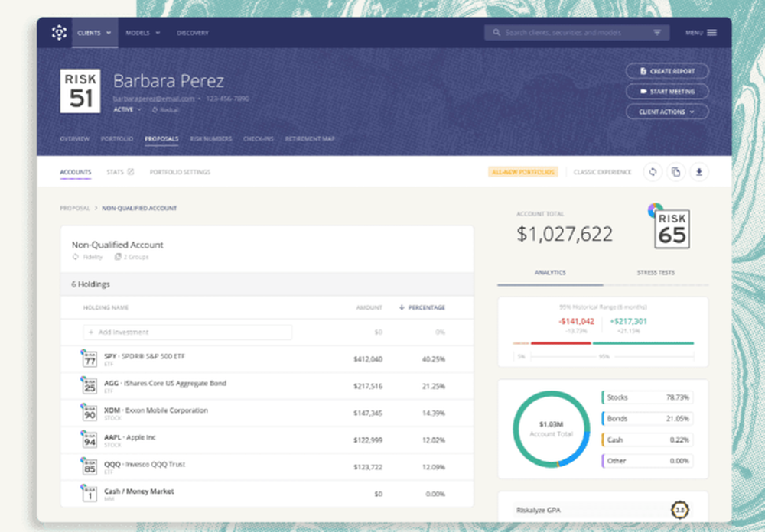The image size is (765, 532).
Task: Open the search filter icon
Action: click(657, 33)
